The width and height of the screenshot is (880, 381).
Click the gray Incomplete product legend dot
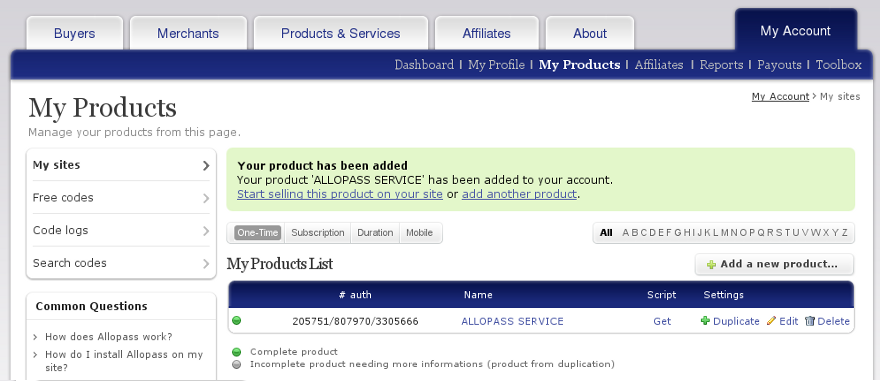pos(237,364)
